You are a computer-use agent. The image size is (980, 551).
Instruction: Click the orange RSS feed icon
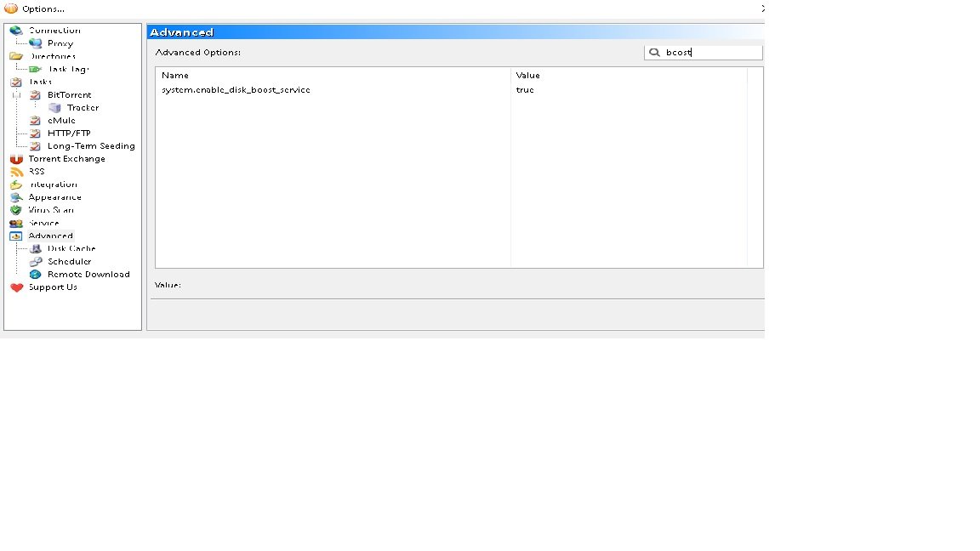click(16, 172)
